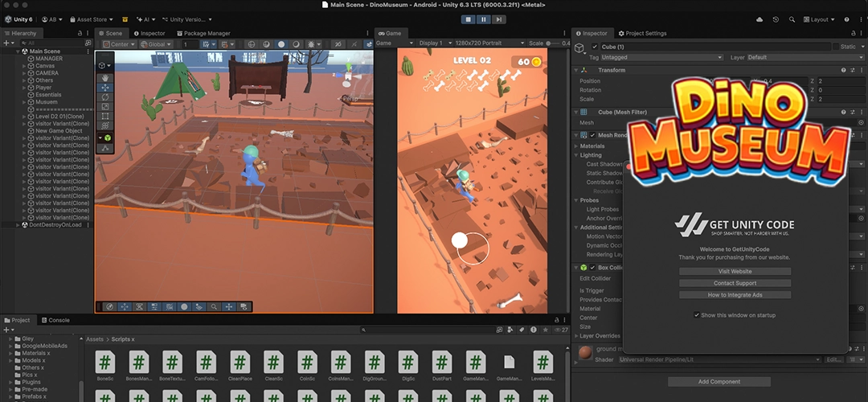Switch to the Package Manager tab

pos(207,33)
